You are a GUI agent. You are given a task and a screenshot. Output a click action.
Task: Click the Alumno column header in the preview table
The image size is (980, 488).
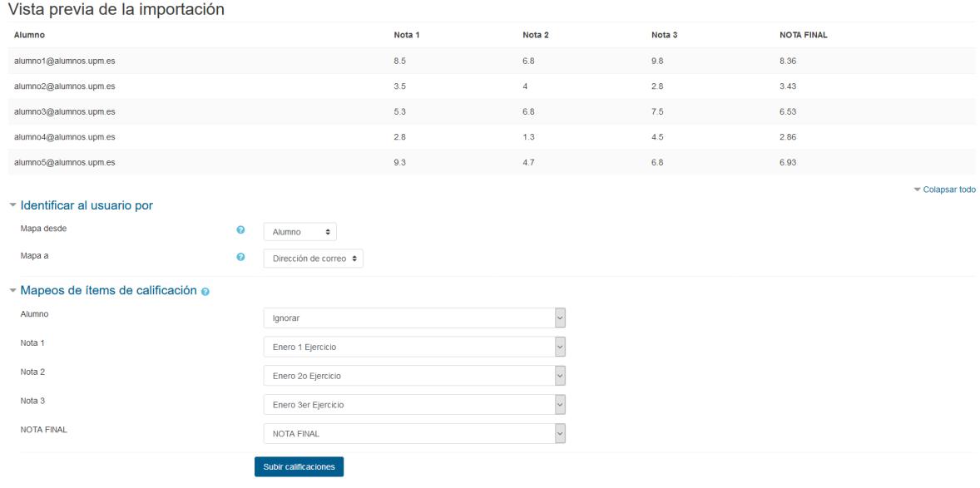29,35
